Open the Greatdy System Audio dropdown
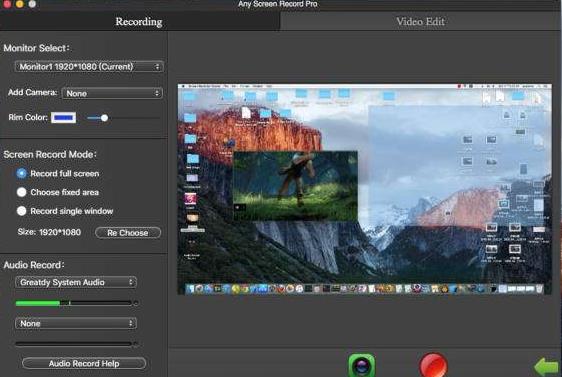562x377 pixels. click(x=76, y=282)
